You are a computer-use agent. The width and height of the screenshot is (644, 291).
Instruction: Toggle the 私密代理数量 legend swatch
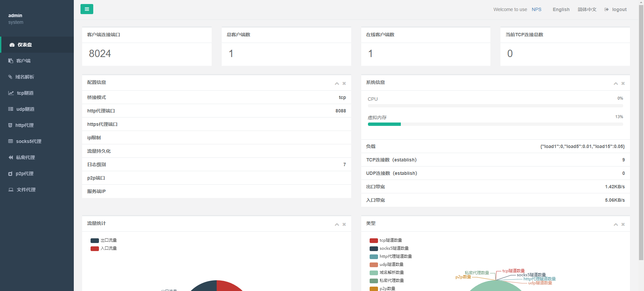point(374,281)
